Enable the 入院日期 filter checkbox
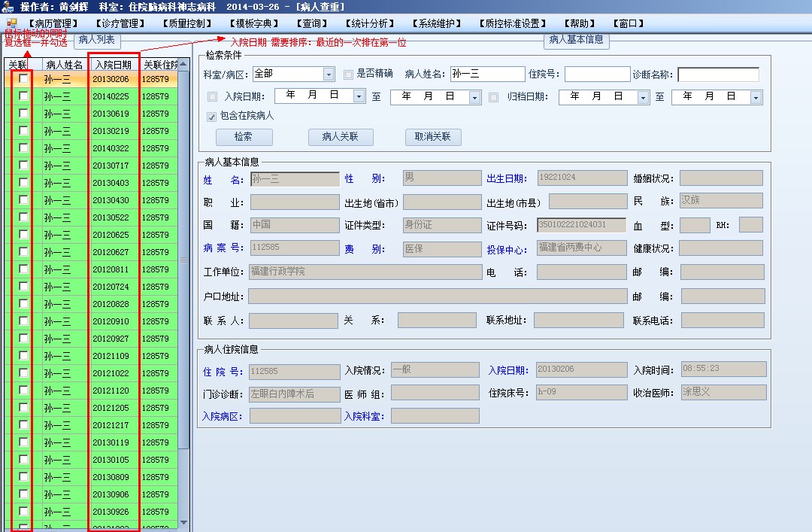This screenshot has height=532, width=812. (x=212, y=97)
